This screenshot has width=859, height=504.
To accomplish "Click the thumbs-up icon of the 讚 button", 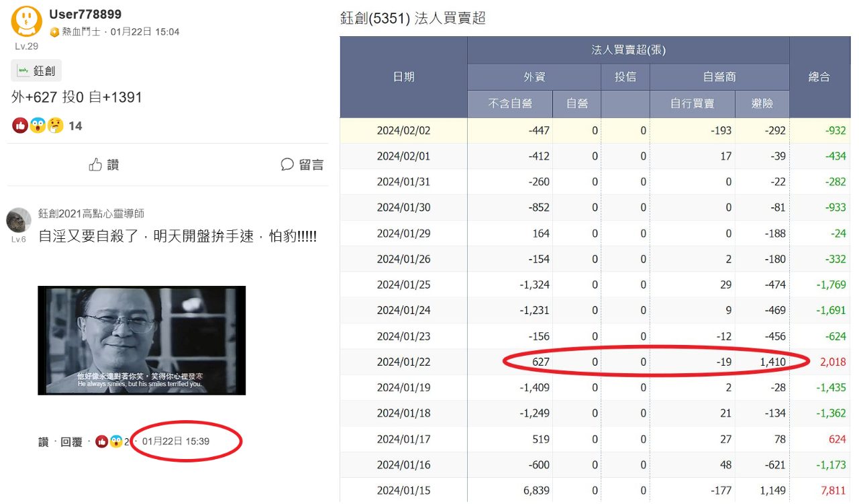I will click(96, 164).
